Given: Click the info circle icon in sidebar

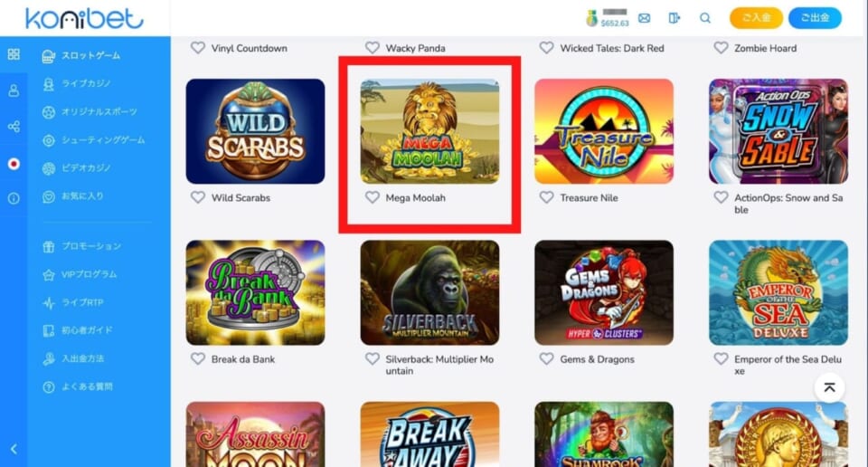Looking at the screenshot, I should [14, 198].
